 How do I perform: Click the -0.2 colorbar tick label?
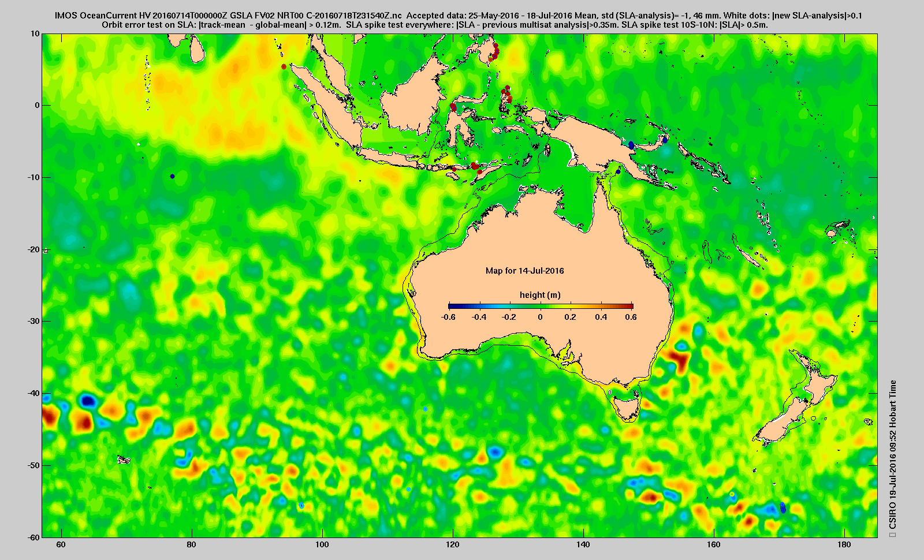[x=509, y=317]
